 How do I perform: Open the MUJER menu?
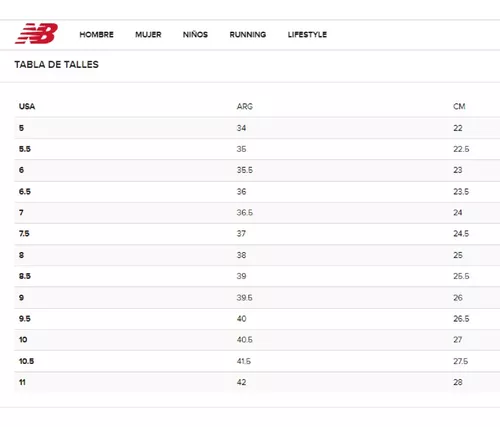coord(148,35)
